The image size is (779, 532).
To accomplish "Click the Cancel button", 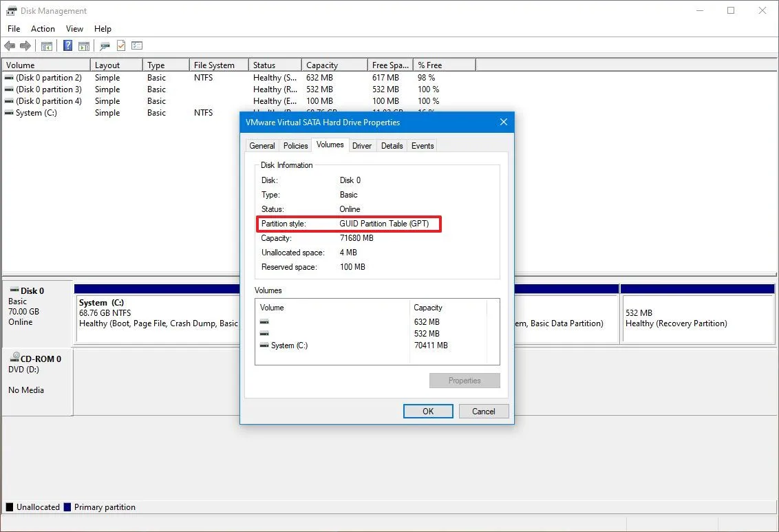I will pyautogui.click(x=484, y=411).
